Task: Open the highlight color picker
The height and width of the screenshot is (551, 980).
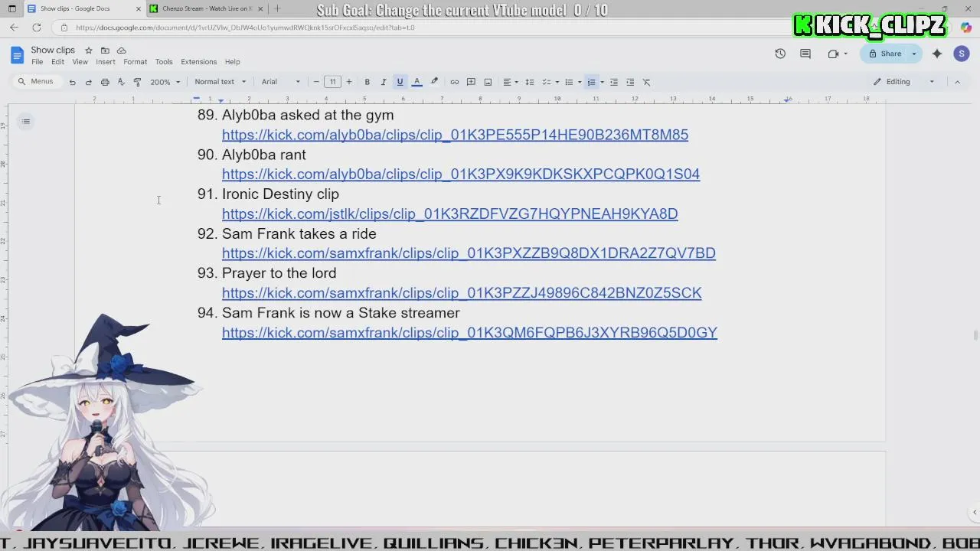Action: click(434, 82)
